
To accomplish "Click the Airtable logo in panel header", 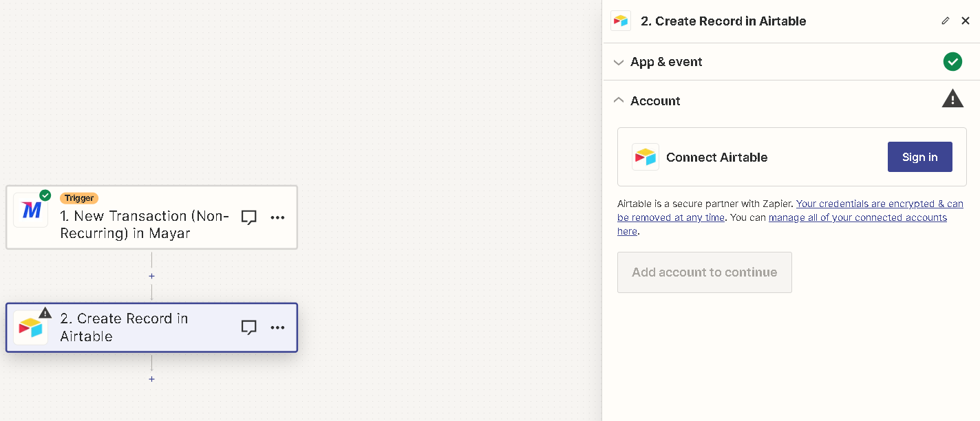I will 621,21.
